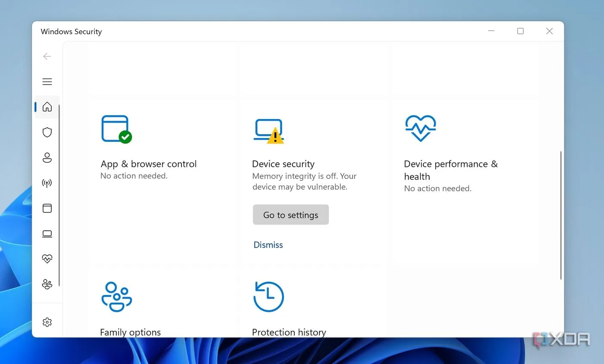Open Firewall & network protection sidebar icon
The height and width of the screenshot is (364, 604).
tap(47, 183)
